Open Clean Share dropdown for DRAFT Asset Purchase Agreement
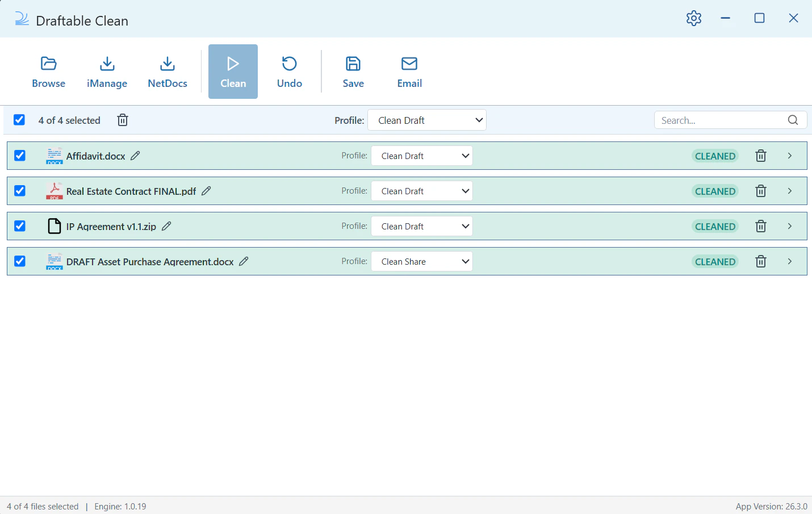This screenshot has width=812, height=514. pyautogui.click(x=422, y=261)
